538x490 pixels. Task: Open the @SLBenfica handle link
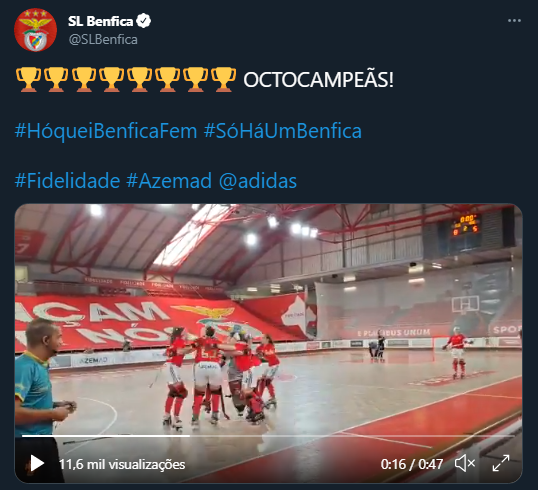(103, 39)
